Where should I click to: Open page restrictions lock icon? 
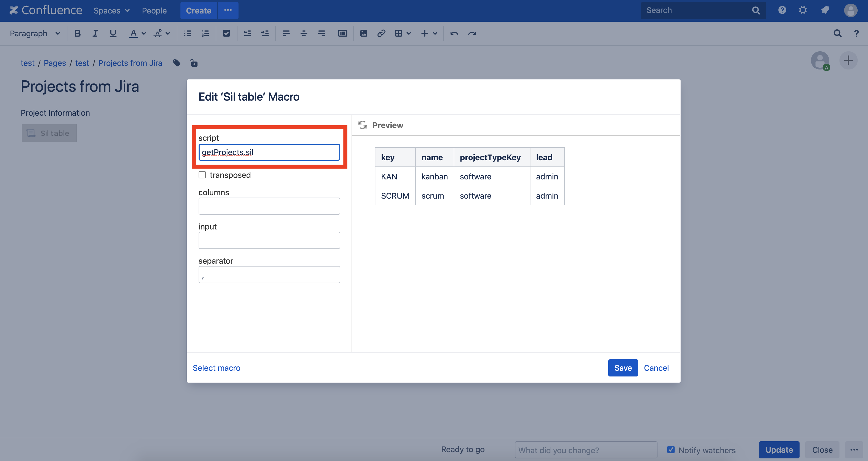(x=194, y=63)
